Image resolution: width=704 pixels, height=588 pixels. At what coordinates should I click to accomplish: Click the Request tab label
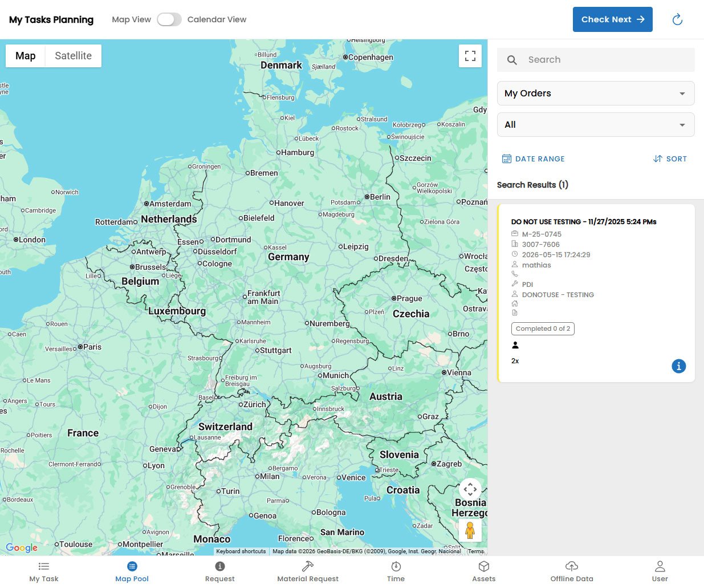pos(220,579)
